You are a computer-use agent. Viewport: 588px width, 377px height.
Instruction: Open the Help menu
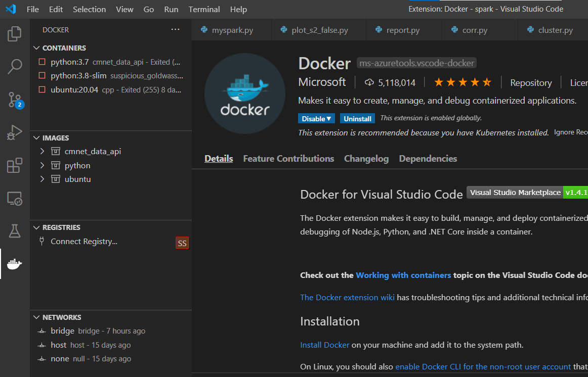click(x=238, y=10)
